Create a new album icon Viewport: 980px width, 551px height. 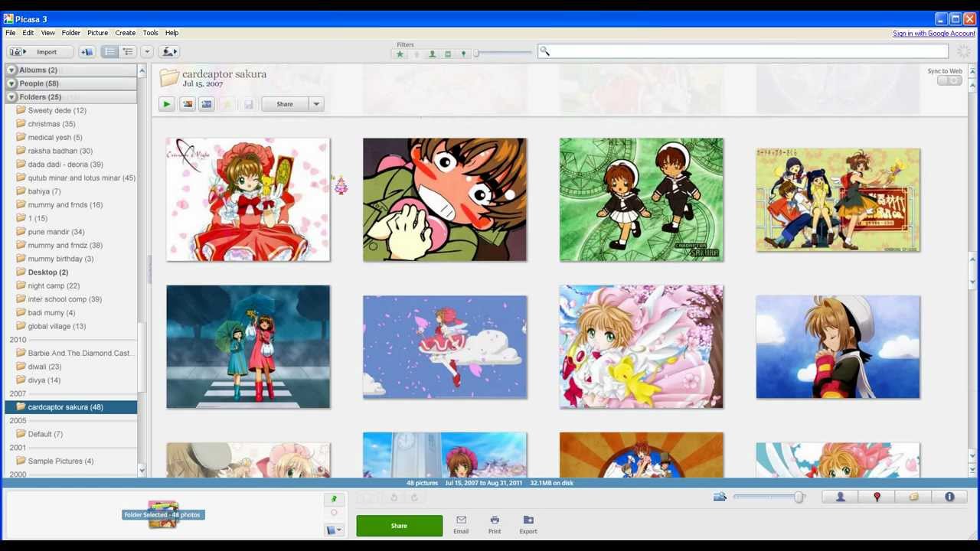pyautogui.click(x=87, y=51)
